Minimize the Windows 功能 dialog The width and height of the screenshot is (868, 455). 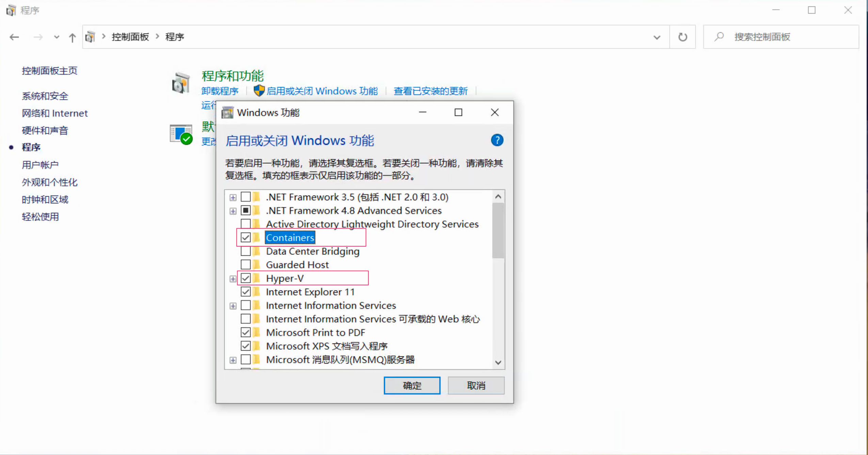[422, 113]
